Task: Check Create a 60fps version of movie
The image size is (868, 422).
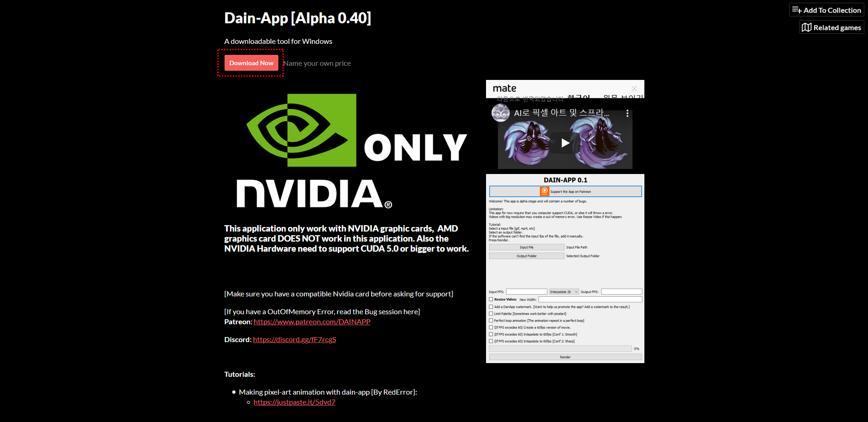Action: 491,327
